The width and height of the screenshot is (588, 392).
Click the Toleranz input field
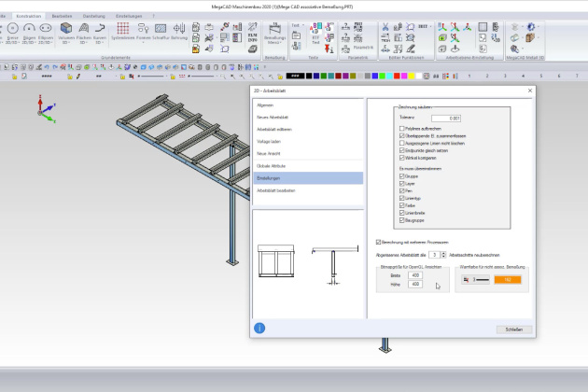pyautogui.click(x=446, y=118)
